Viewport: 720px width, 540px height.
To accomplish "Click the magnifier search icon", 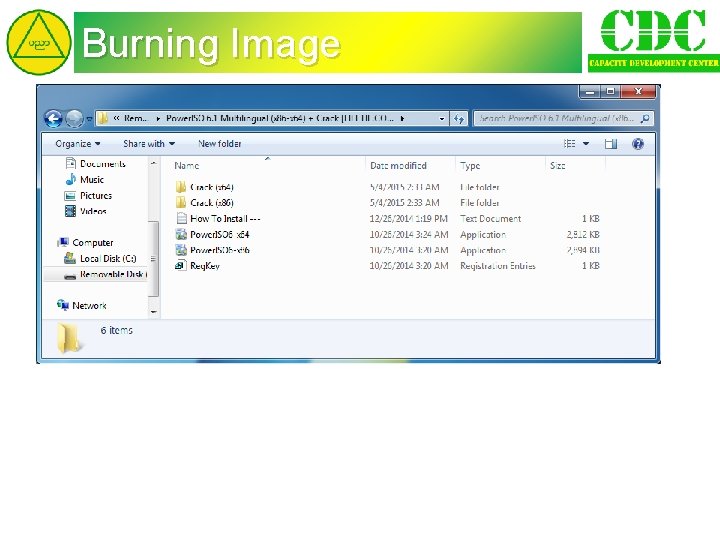I will 645,118.
